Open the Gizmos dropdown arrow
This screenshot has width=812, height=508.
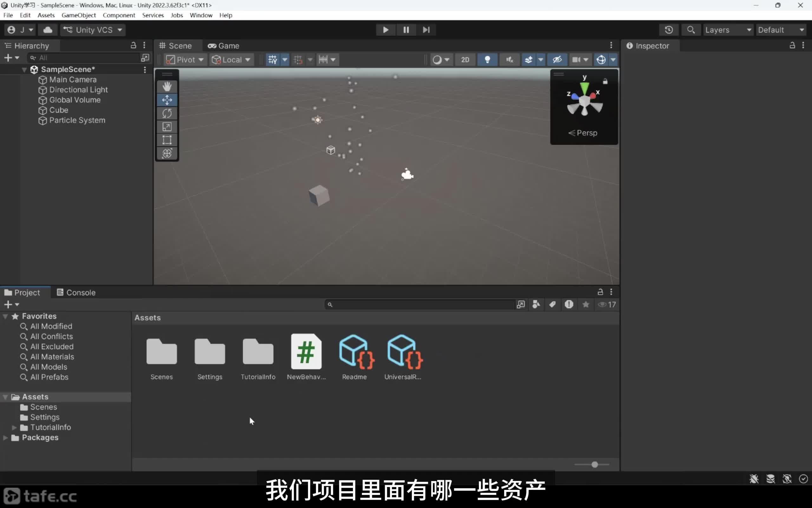(613, 60)
